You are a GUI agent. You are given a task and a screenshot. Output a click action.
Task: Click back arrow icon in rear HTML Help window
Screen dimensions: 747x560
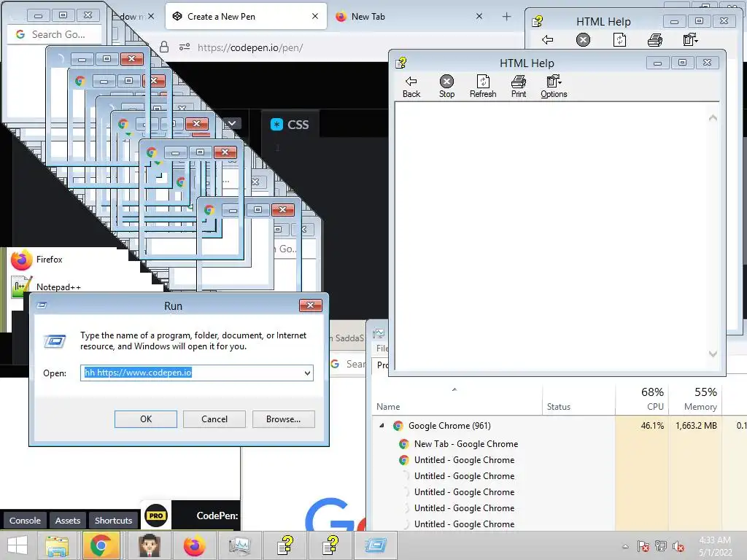pyautogui.click(x=547, y=40)
